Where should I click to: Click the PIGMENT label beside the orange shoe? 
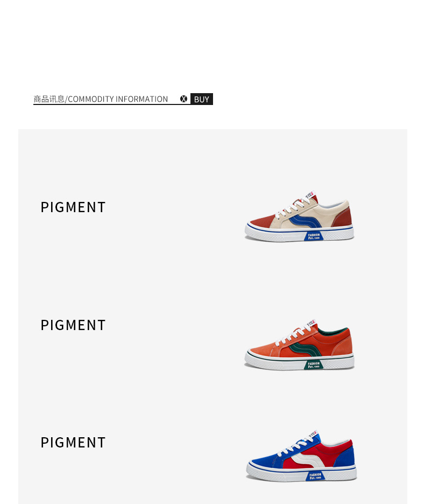73,325
